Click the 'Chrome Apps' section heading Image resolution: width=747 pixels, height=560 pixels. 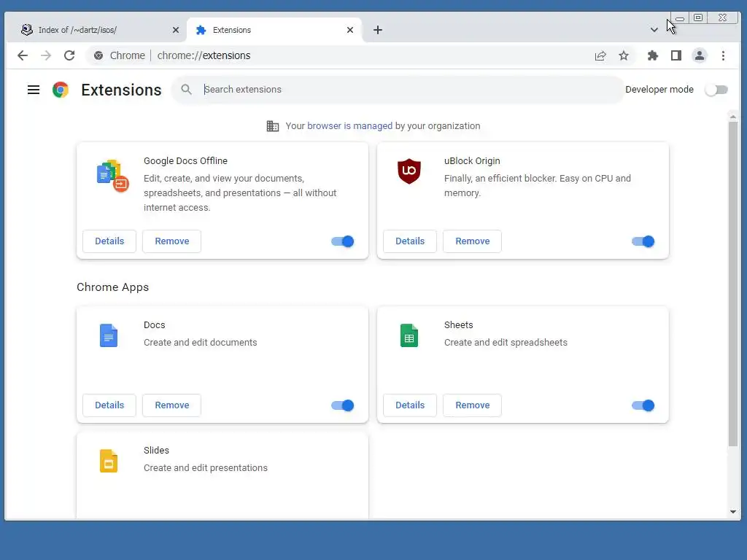point(113,287)
